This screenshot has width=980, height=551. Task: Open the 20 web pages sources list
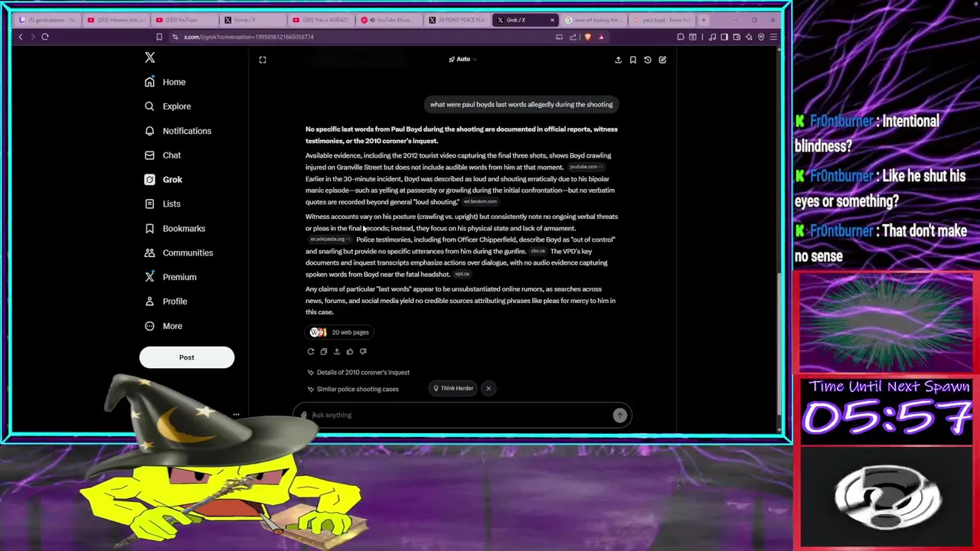click(339, 332)
